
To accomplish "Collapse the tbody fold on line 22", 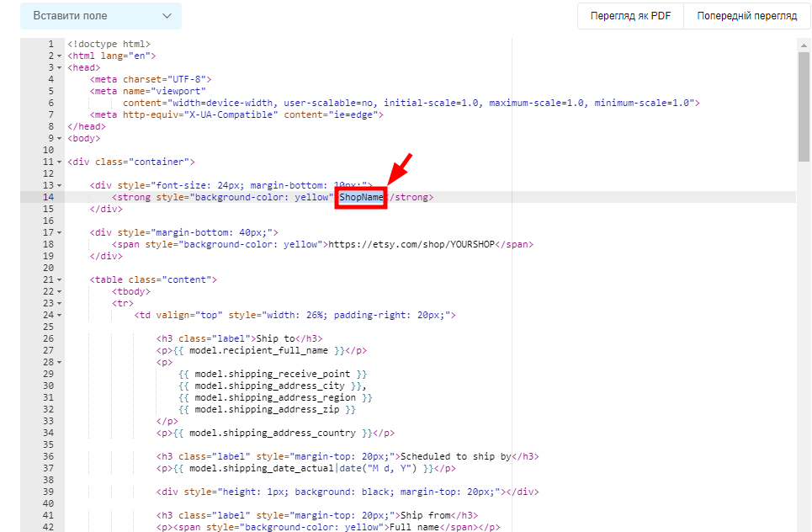I will (x=59, y=291).
